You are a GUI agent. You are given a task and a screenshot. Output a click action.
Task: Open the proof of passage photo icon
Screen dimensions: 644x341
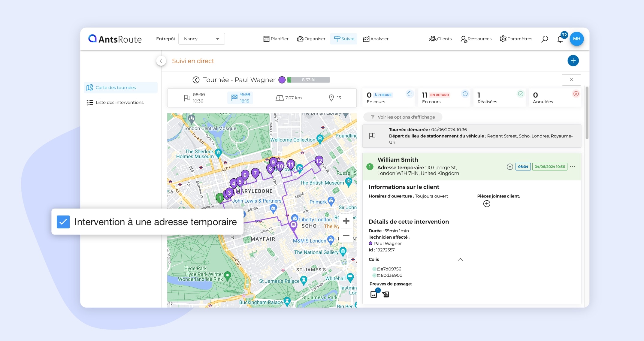[374, 294]
